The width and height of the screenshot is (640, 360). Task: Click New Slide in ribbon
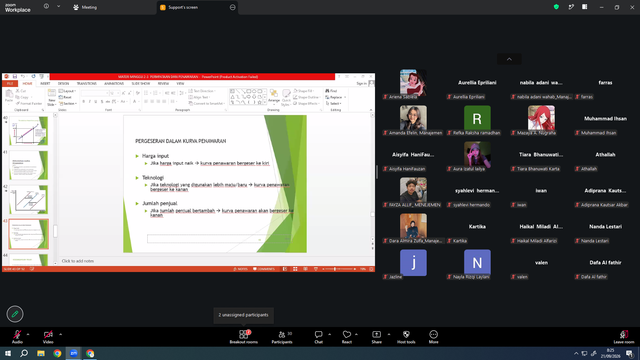point(51,97)
